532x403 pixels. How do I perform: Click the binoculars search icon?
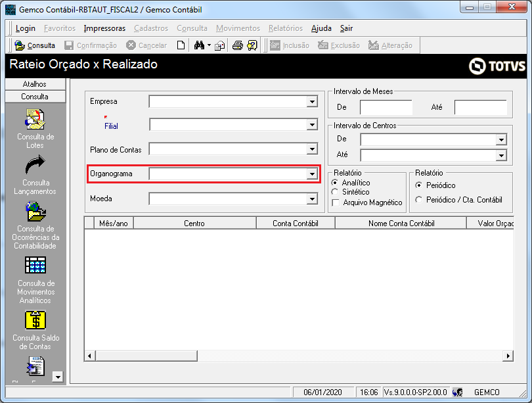coord(199,45)
